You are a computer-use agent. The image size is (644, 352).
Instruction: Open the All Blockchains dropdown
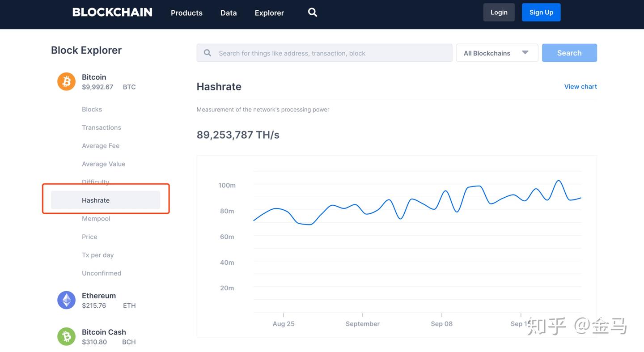click(x=496, y=53)
